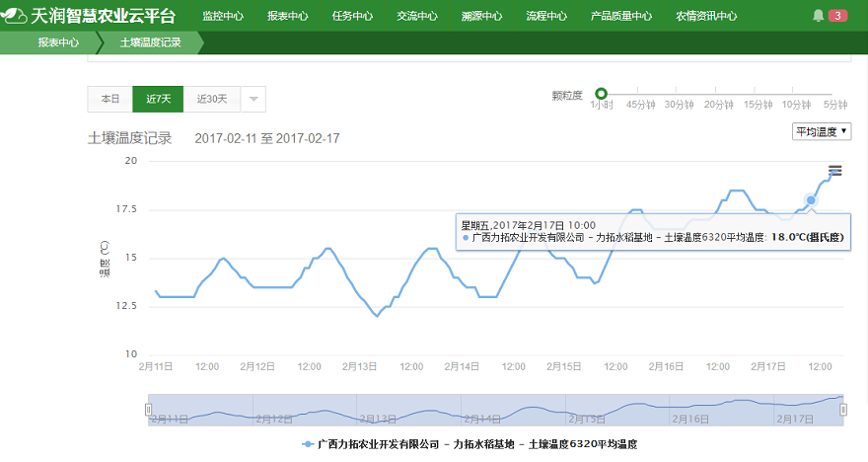
Task: Toggle the 土壤温度6320平均温度 legend series
Action: click(x=470, y=445)
